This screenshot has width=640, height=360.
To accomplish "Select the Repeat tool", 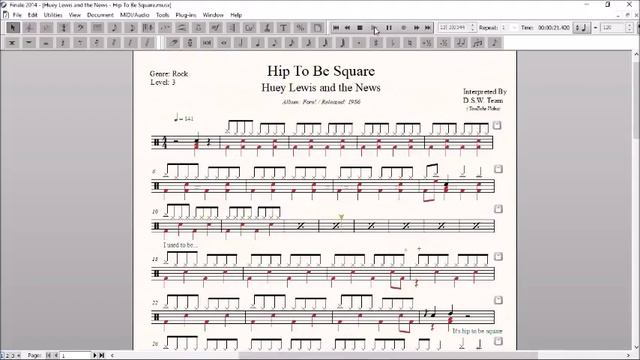I will (x=233, y=28).
